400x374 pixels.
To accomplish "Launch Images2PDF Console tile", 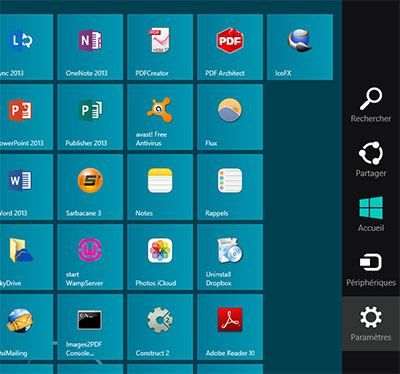I will pos(90,327).
